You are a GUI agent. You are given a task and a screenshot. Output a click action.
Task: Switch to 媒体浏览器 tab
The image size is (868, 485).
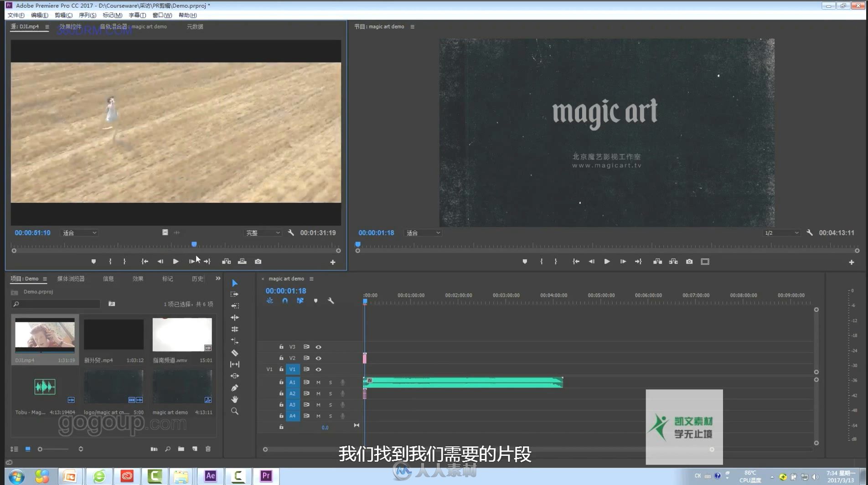(71, 279)
